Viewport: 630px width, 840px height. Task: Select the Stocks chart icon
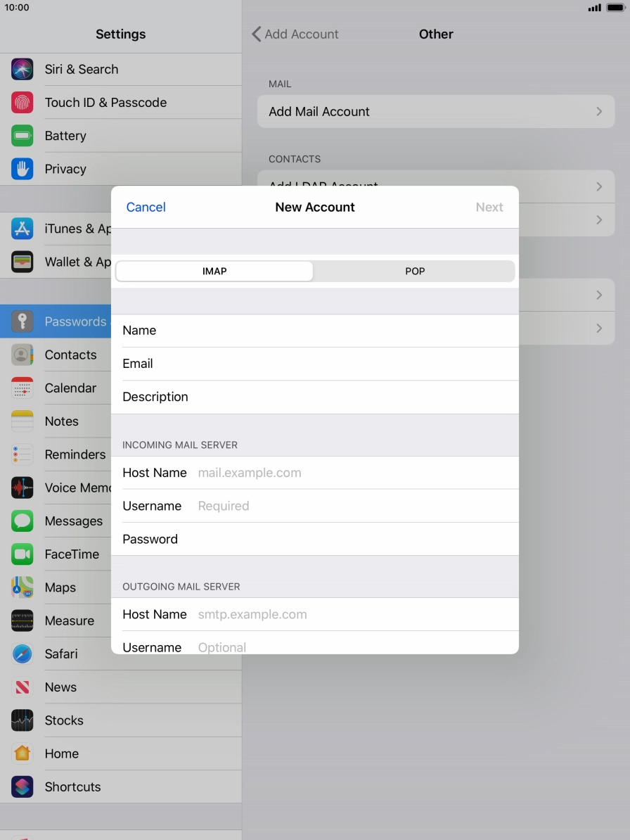pyautogui.click(x=22, y=720)
